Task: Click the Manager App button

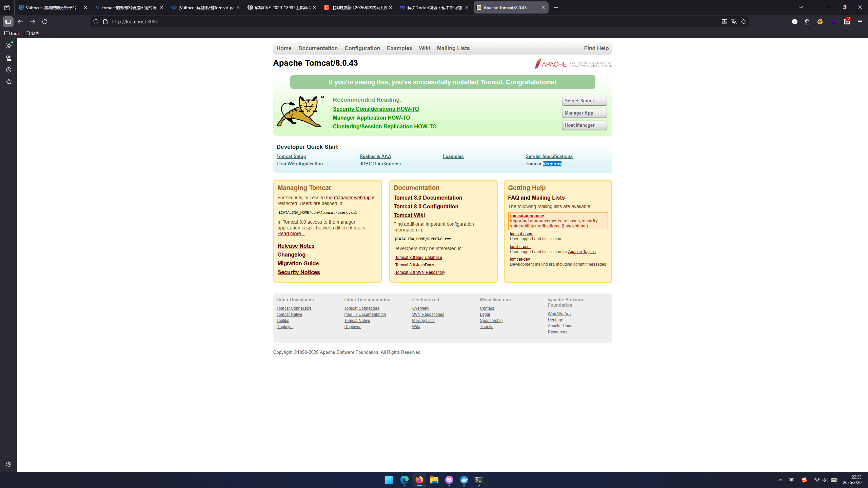Action: click(584, 113)
